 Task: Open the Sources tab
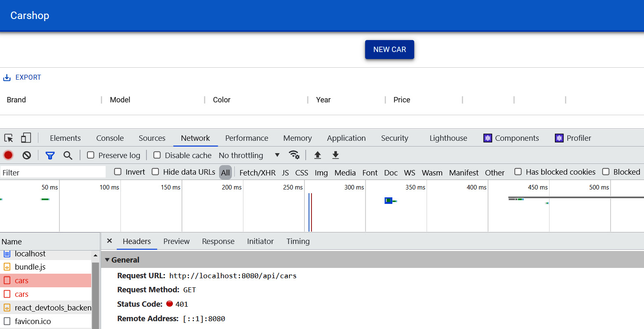[x=152, y=138]
